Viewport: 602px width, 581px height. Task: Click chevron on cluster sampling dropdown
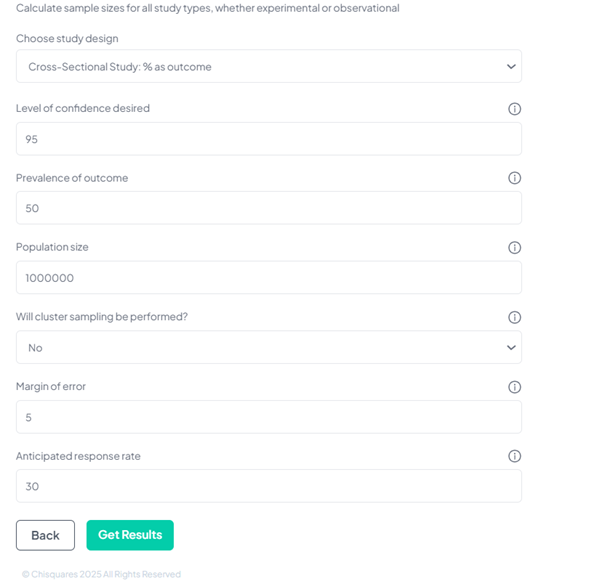click(511, 348)
